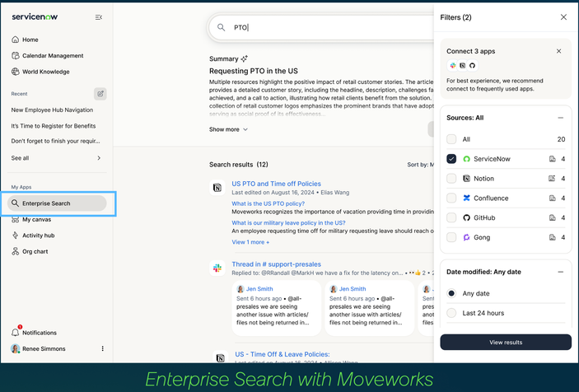Click the Slack app icon in Connect 3 apps
This screenshot has width=579, height=392.
coord(452,66)
